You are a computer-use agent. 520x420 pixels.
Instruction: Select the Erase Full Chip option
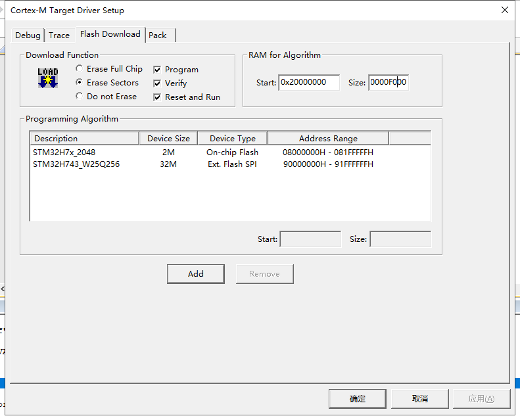[x=80, y=69]
